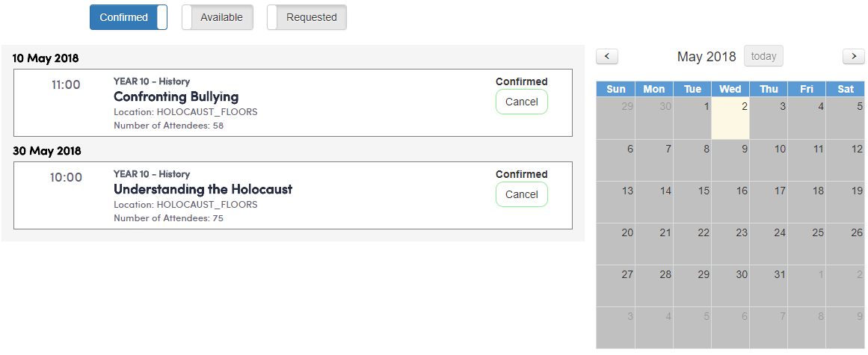This screenshot has width=868, height=355.
Task: Go to next month in calendar
Action: 853,56
